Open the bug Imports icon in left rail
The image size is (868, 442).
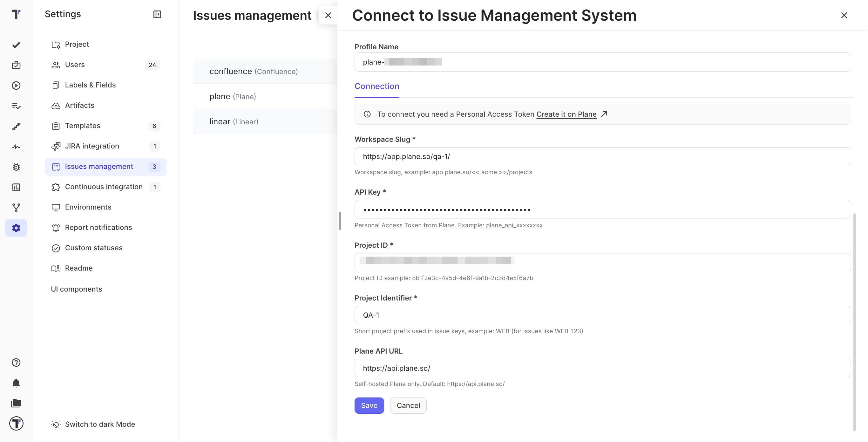(16, 167)
